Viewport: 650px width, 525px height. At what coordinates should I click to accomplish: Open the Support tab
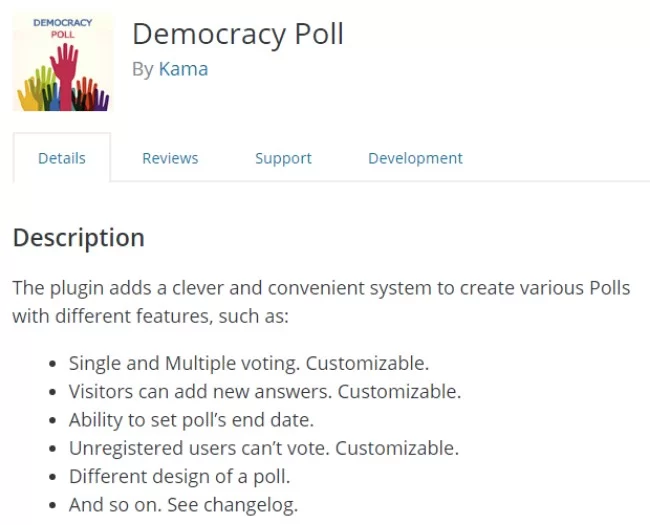coord(283,158)
